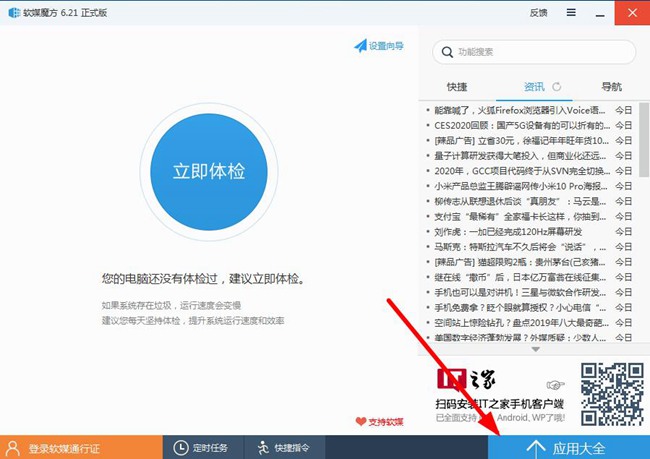Switch to the 导航 tab
Viewport: 650px width, 459px height.
coord(611,87)
